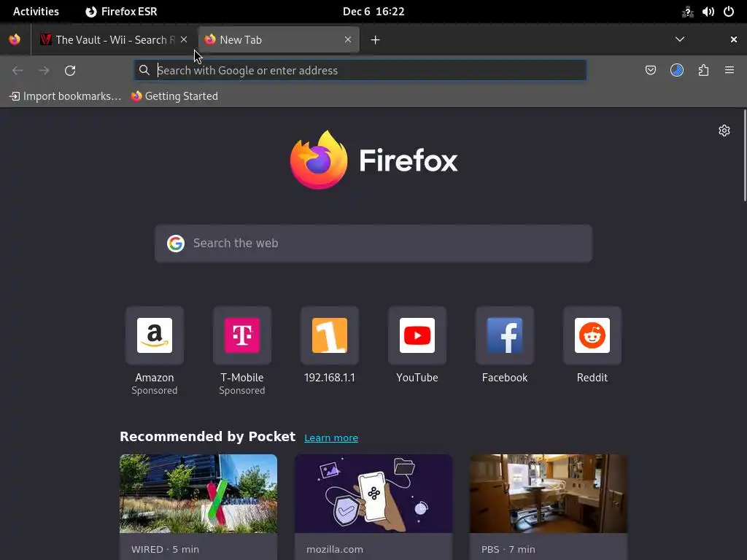Close The Vault - Wii tab
The height and width of the screenshot is (560, 747).
click(x=184, y=39)
